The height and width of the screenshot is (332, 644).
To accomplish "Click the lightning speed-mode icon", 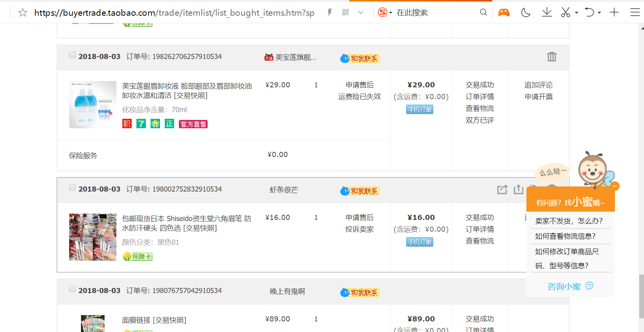I will [x=330, y=13].
